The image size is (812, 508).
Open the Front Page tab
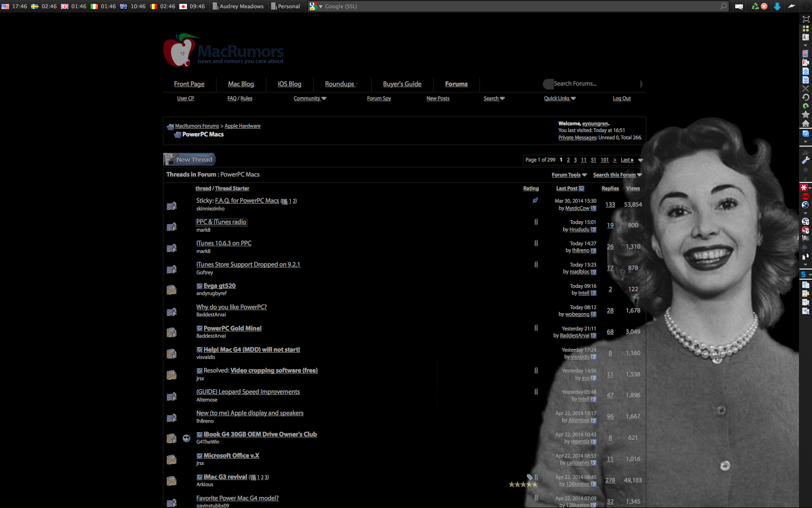point(189,84)
